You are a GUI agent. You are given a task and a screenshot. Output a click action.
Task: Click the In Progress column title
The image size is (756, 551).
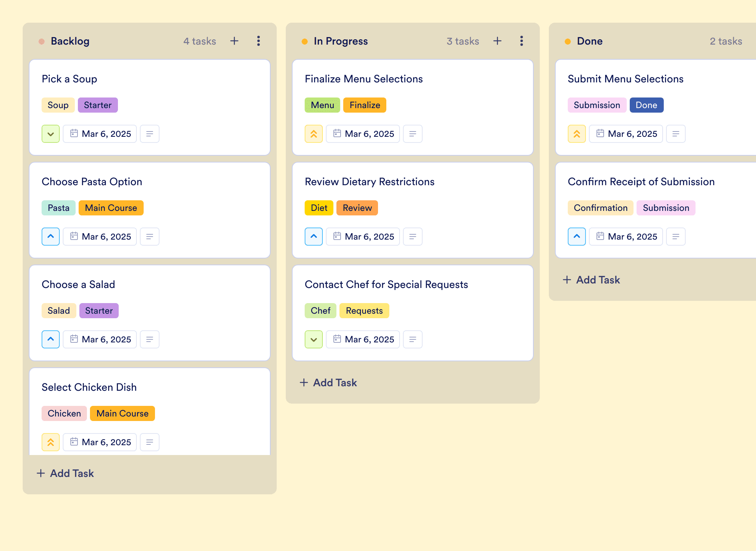[x=341, y=41]
